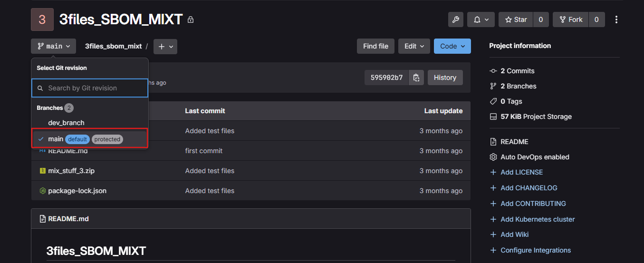This screenshot has width=644, height=263.
Task: Open the first commit message link
Action: pyautogui.click(x=204, y=151)
